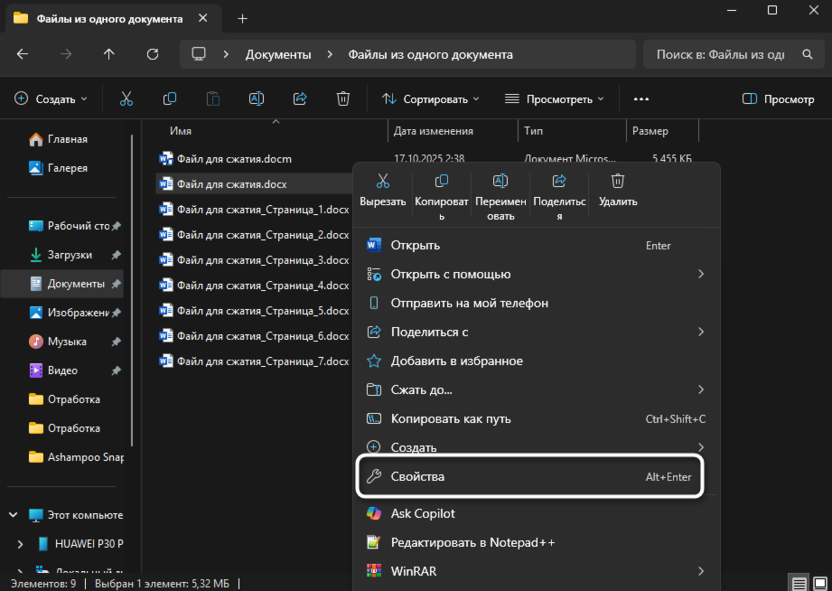This screenshot has width=832, height=591.
Task: Switch to the thumbnails view toggle in status bar
Action: click(819, 582)
